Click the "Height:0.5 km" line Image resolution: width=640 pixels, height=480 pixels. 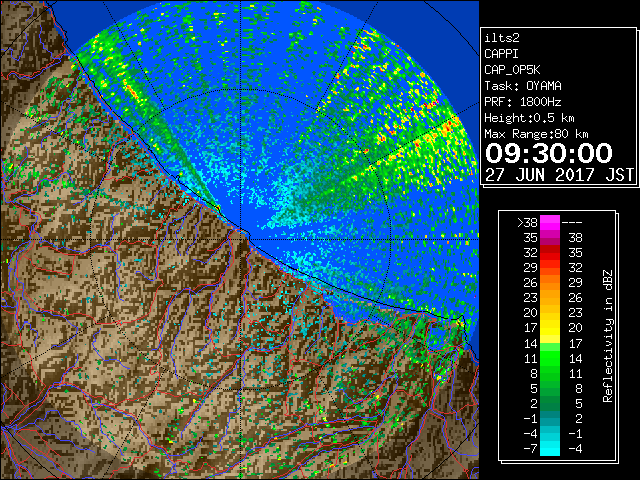tap(529, 118)
